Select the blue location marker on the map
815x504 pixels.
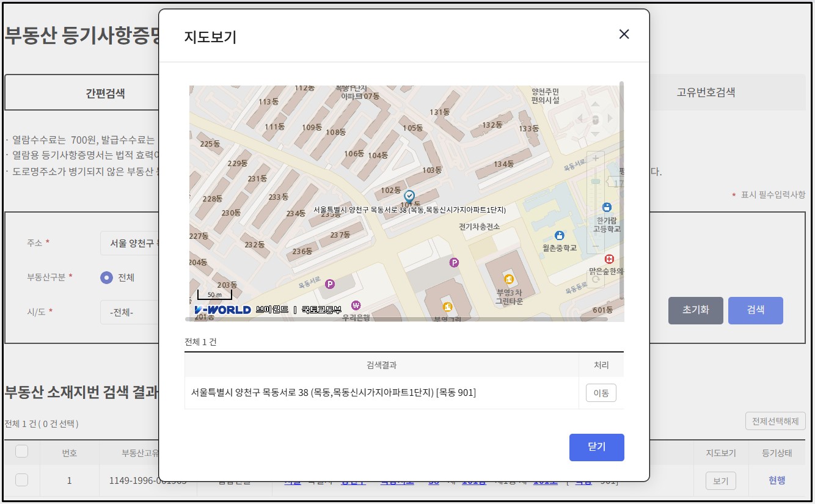coord(409,196)
